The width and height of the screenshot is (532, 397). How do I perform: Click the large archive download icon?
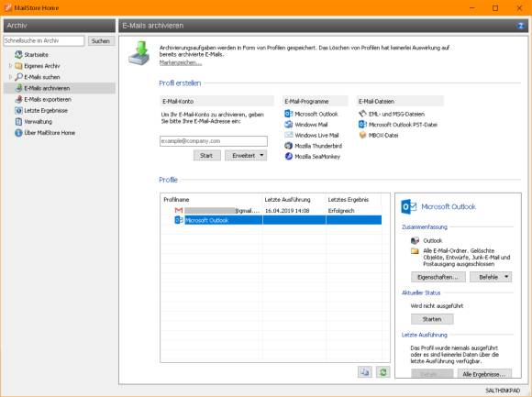click(x=139, y=53)
